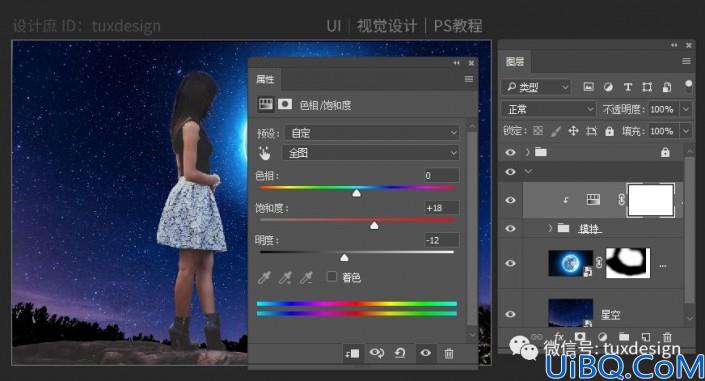The image size is (705, 381).
Task: Adjust the 明度 lightness slider handle
Action: tap(344, 258)
